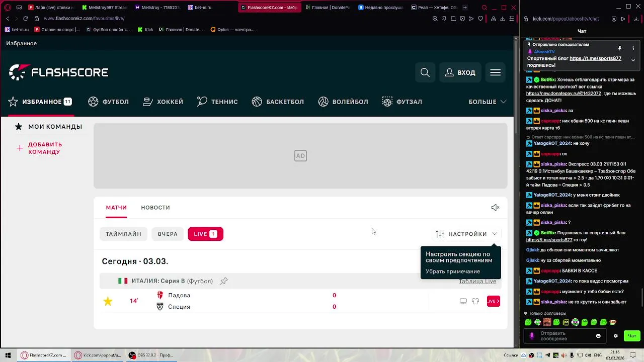Viewport: 644px width, 362px height.
Task: Click the ENG language indicator in tray
Action: (x=597, y=355)
